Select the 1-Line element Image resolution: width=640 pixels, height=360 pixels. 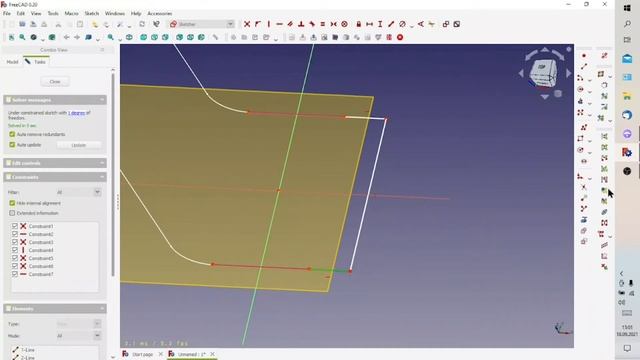27,350
